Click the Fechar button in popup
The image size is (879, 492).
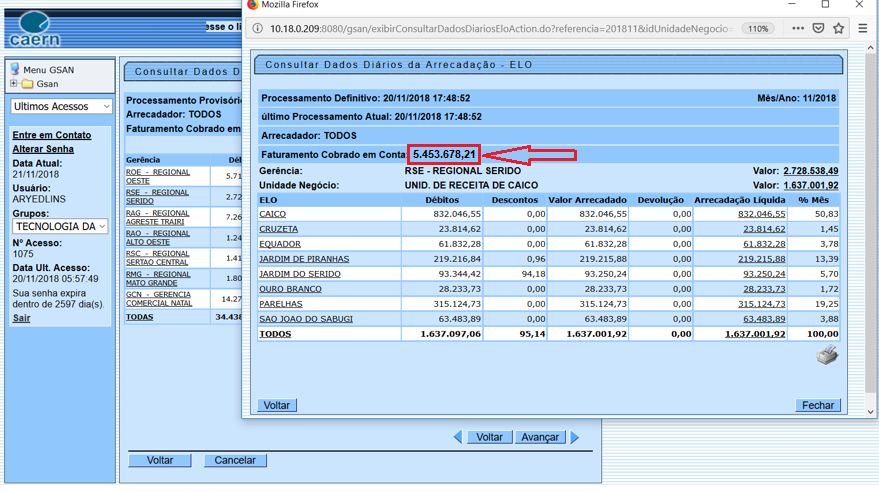pos(817,405)
